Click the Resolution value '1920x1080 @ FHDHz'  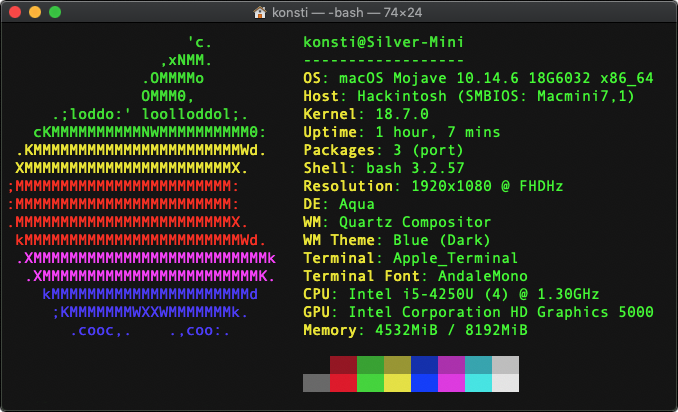(487, 186)
